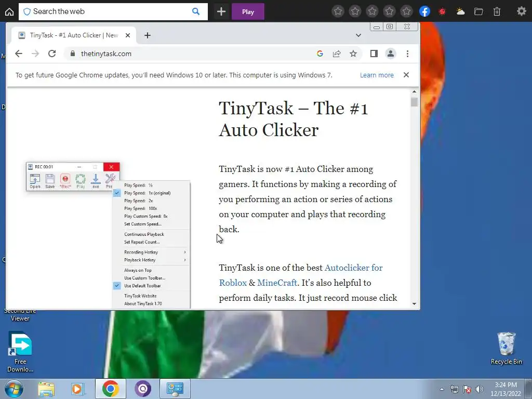The image size is (532, 399).
Task: Click the TinyTask Open icon
Action: pyautogui.click(x=35, y=181)
